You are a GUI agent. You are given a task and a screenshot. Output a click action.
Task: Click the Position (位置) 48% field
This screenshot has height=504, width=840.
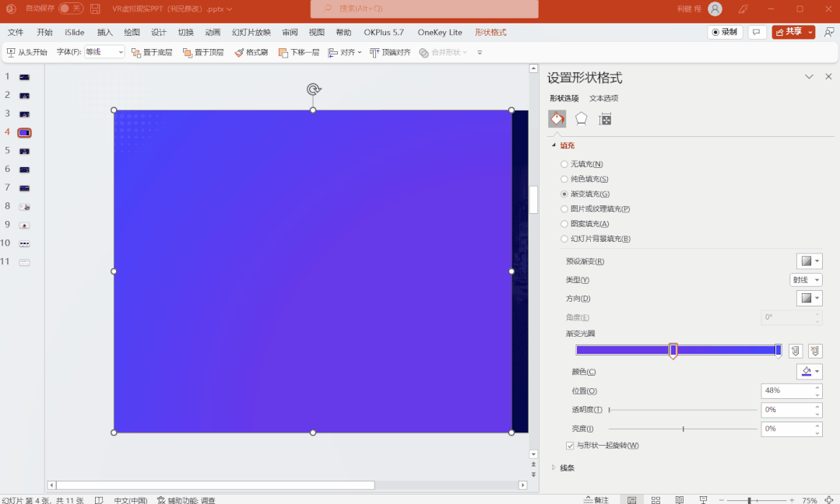pyautogui.click(x=788, y=390)
